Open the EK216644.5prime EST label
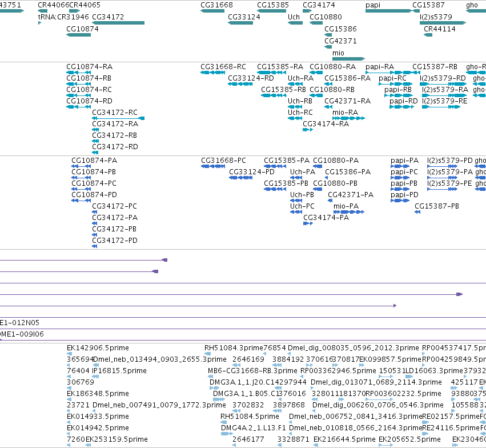The width and height of the screenshot is (486, 448). tap(345, 439)
